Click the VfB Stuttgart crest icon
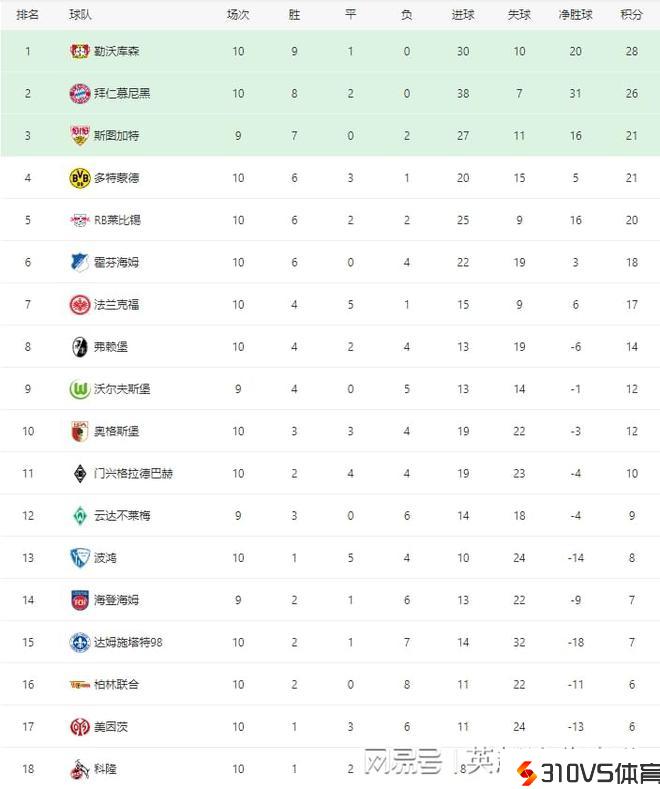This screenshot has width=660, height=789. 80,135
